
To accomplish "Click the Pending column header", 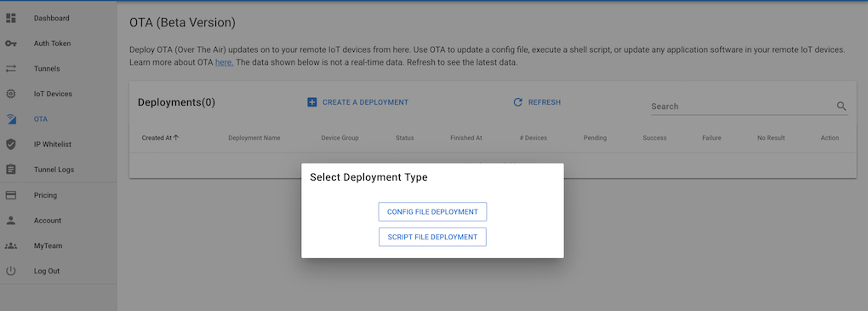I will point(595,137).
